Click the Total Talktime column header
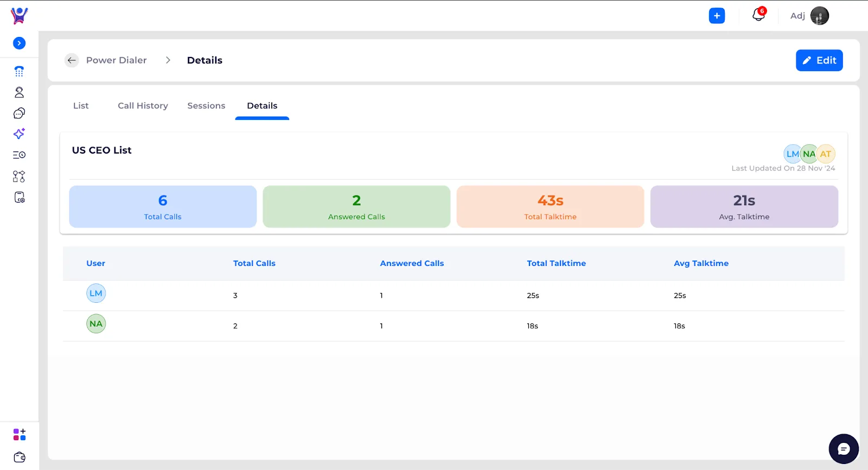Screen dimensions: 868x470 tap(556, 263)
